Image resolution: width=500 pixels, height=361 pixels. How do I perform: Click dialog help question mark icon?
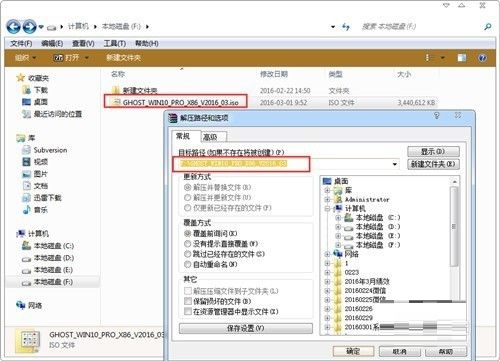(x=436, y=116)
